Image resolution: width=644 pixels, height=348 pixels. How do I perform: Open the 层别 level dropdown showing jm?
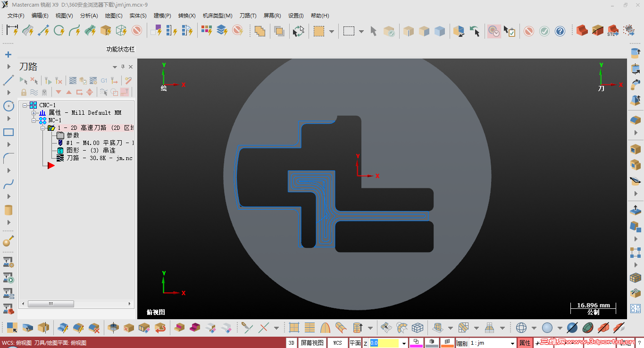[x=512, y=343]
